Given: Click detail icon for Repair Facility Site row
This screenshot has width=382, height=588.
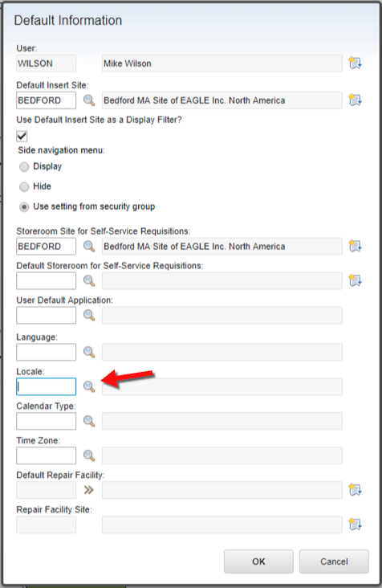Looking at the screenshot, I should point(355,524).
